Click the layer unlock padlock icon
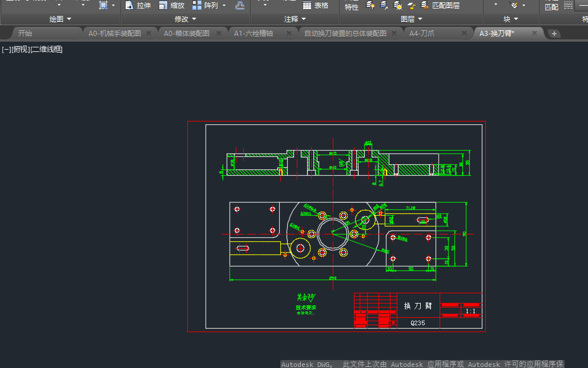Image resolution: width=588 pixels, height=368 pixels. tap(411, 5)
